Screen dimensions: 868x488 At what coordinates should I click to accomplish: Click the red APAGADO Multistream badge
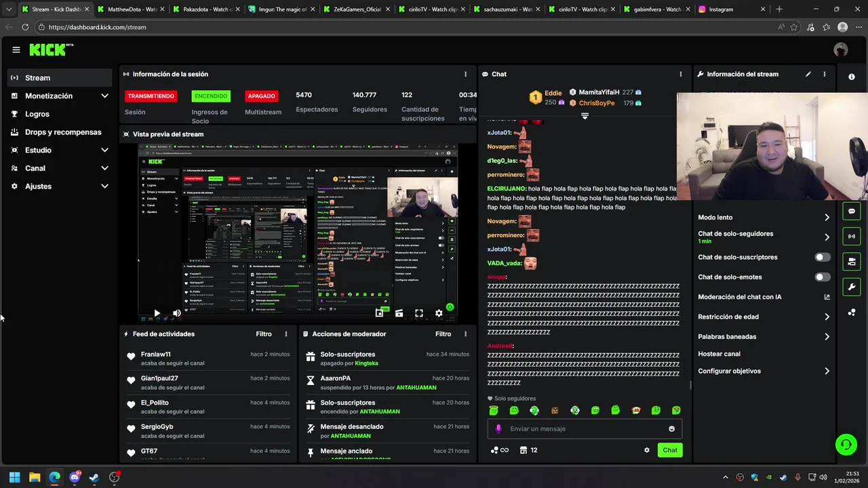coord(261,96)
